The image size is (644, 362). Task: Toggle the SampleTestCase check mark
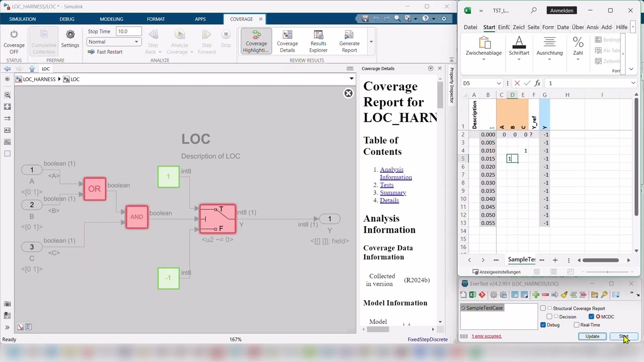tap(463, 308)
